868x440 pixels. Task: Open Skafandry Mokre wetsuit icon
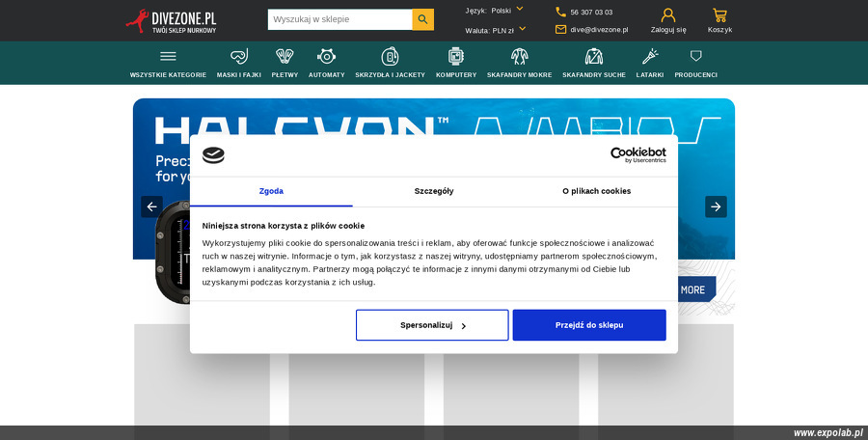click(x=519, y=56)
